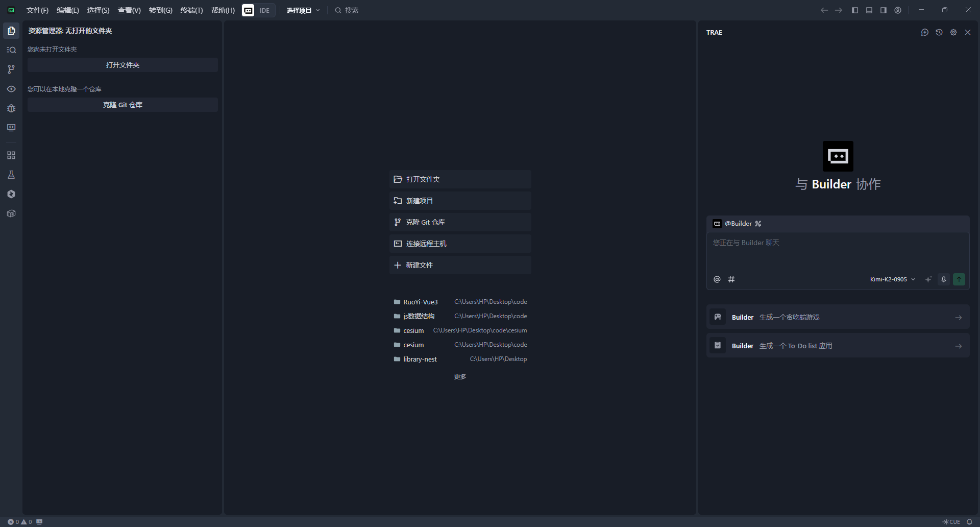The height and width of the screenshot is (527, 980).
Task: Send message with green arrow button
Action: click(x=959, y=279)
